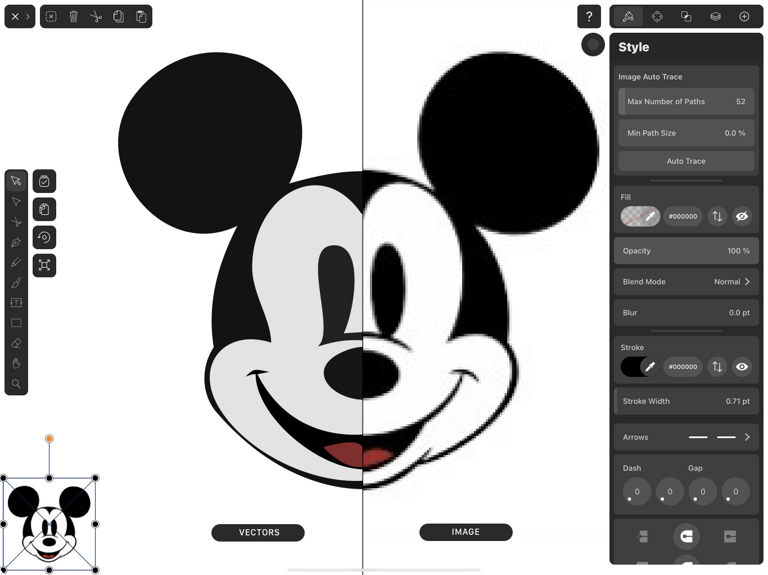Open the Layers inspector tab
Image resolution: width=768 pixels, height=575 pixels.
(715, 17)
